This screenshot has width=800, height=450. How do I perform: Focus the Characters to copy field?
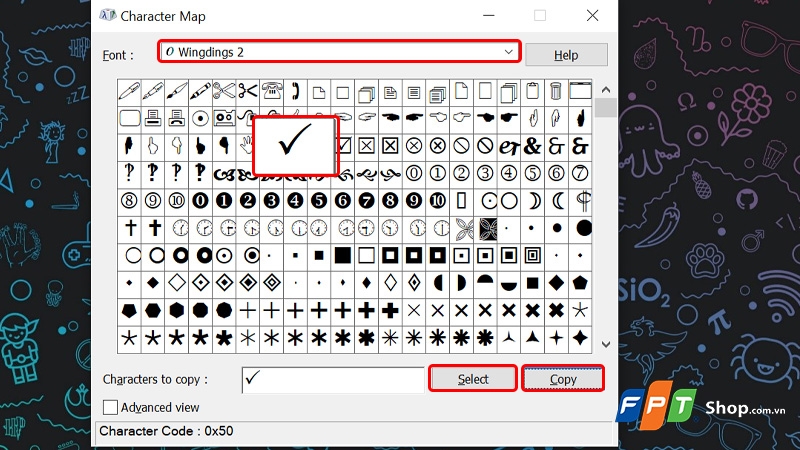[333, 380]
